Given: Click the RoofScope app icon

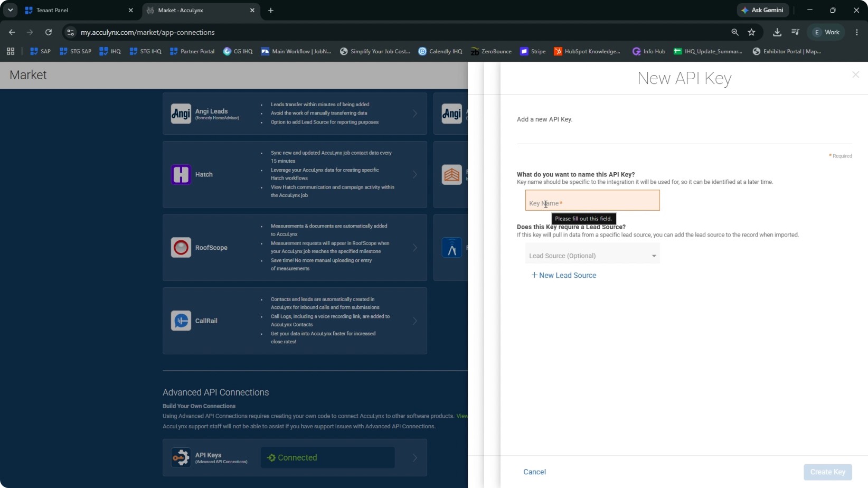Looking at the screenshot, I should click(x=181, y=248).
